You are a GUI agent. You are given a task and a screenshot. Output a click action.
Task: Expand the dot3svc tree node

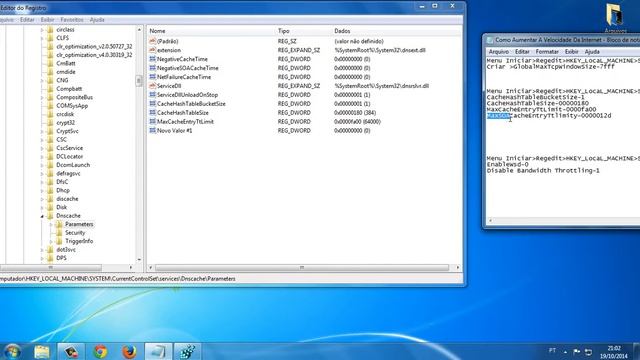click(x=42, y=250)
